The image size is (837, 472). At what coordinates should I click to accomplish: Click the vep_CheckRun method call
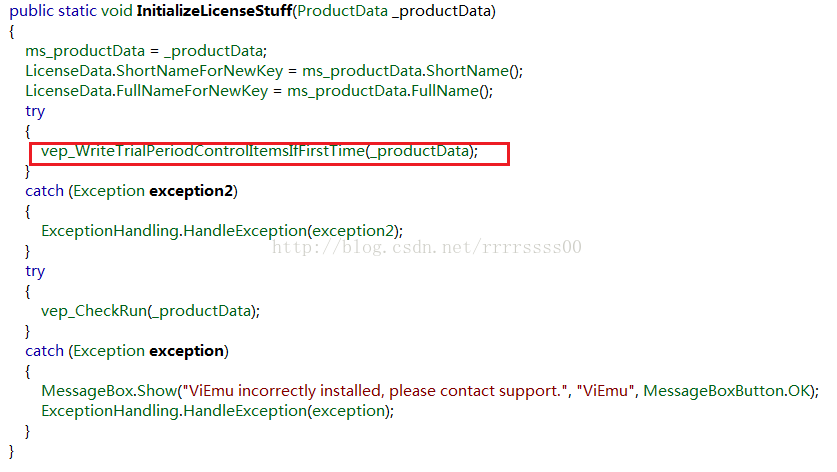click(151, 311)
